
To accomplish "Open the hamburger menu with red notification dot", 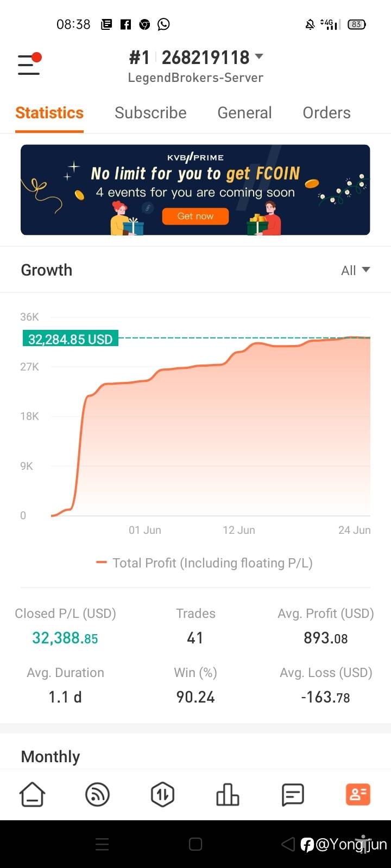I will (x=29, y=65).
